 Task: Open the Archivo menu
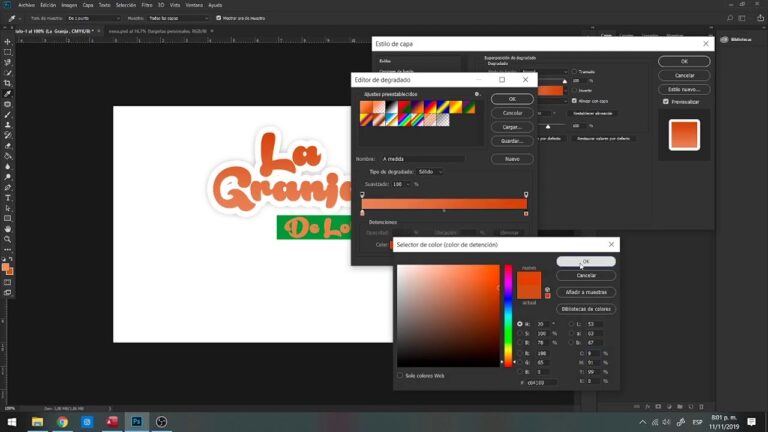(x=26, y=5)
